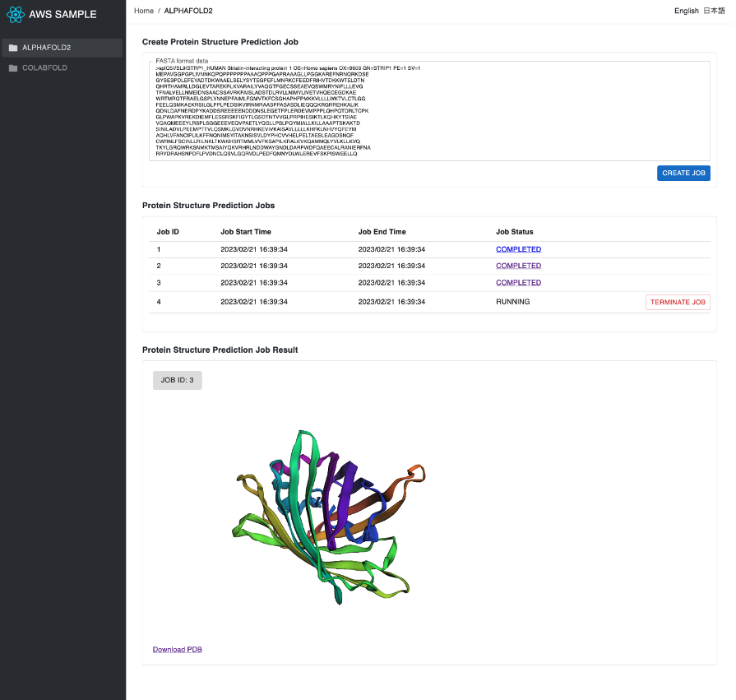This screenshot has width=736, height=700.
Task: Click the JOB ID: 3 chip
Action: point(177,380)
